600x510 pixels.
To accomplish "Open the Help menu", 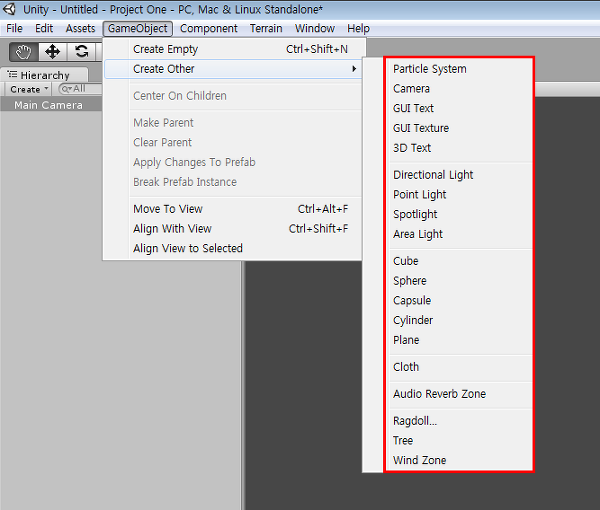I will pyautogui.click(x=358, y=28).
